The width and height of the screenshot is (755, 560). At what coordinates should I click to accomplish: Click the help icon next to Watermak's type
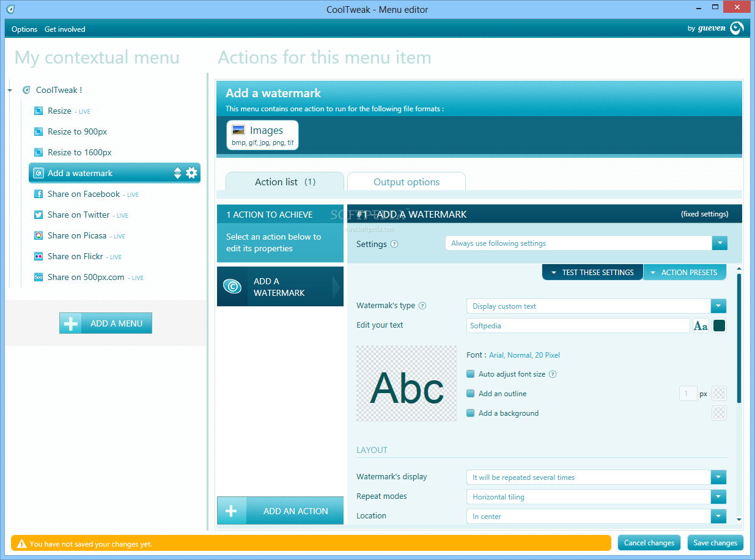pyautogui.click(x=422, y=306)
